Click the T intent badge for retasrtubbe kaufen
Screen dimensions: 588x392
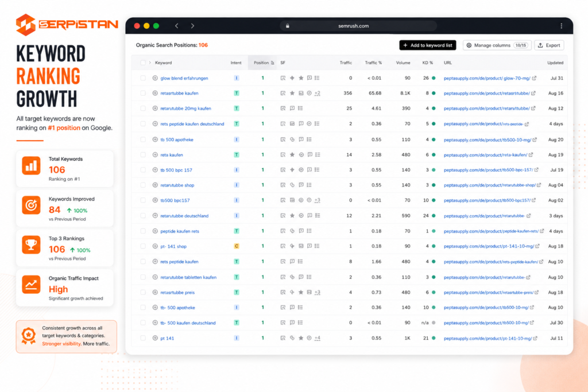click(x=236, y=93)
